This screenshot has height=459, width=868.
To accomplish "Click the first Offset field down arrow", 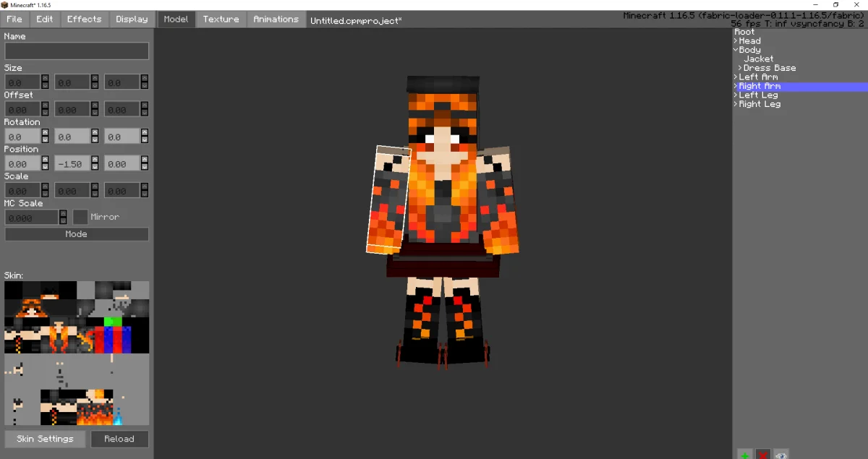I will tap(45, 113).
